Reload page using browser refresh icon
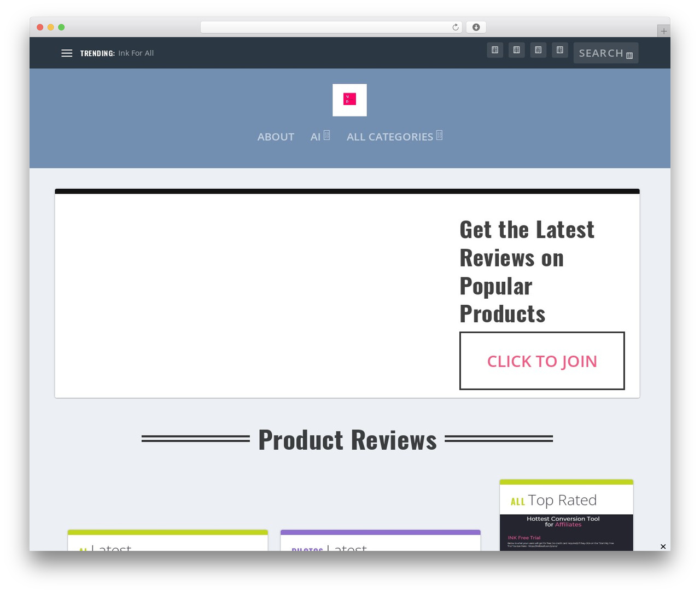 456,27
